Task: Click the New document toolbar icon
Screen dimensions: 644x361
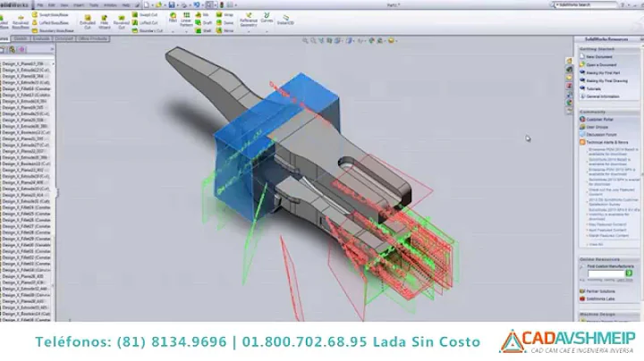Action: (x=147, y=5)
